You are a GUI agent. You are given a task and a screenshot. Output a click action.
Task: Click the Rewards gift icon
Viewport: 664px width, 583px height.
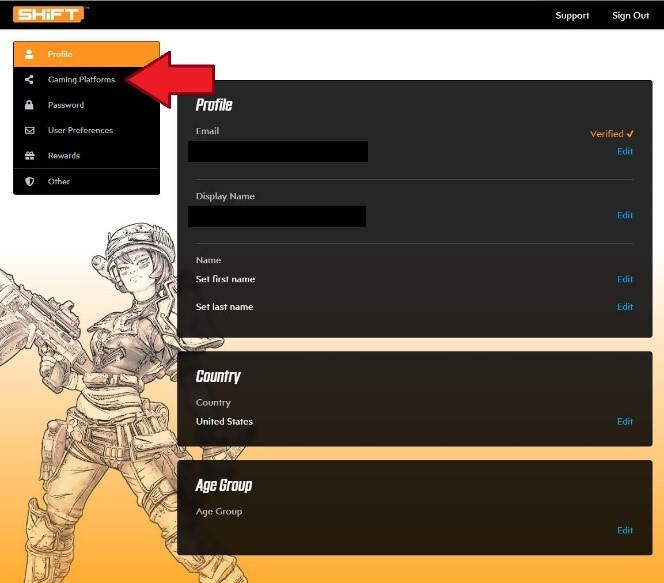pos(29,156)
